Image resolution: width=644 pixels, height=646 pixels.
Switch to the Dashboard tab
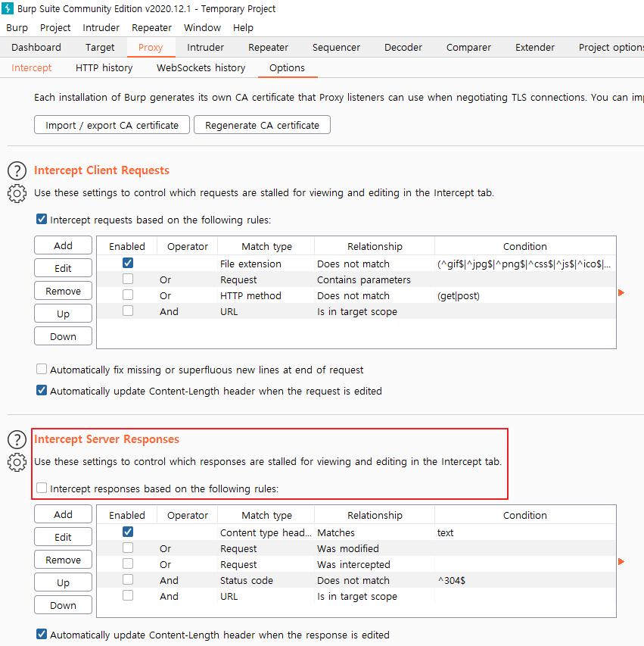click(x=36, y=48)
